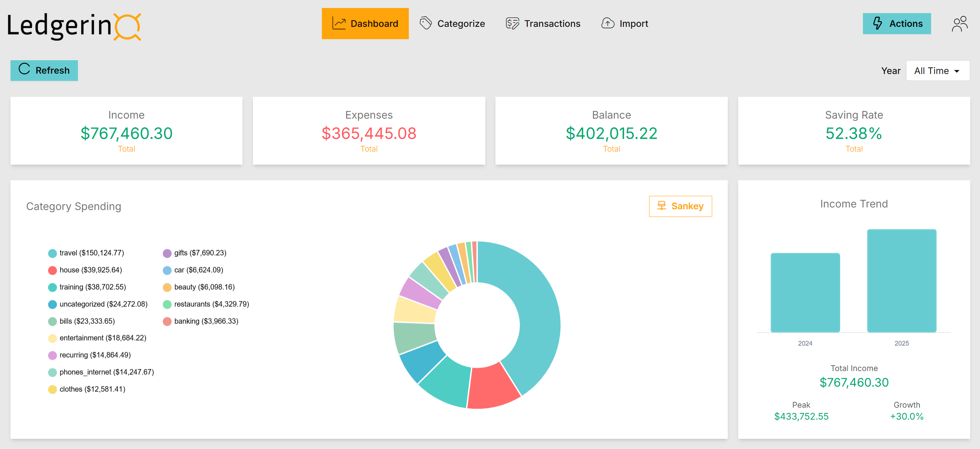Toggle the travel category in the legend
980x449 pixels.
pyautogui.click(x=91, y=253)
